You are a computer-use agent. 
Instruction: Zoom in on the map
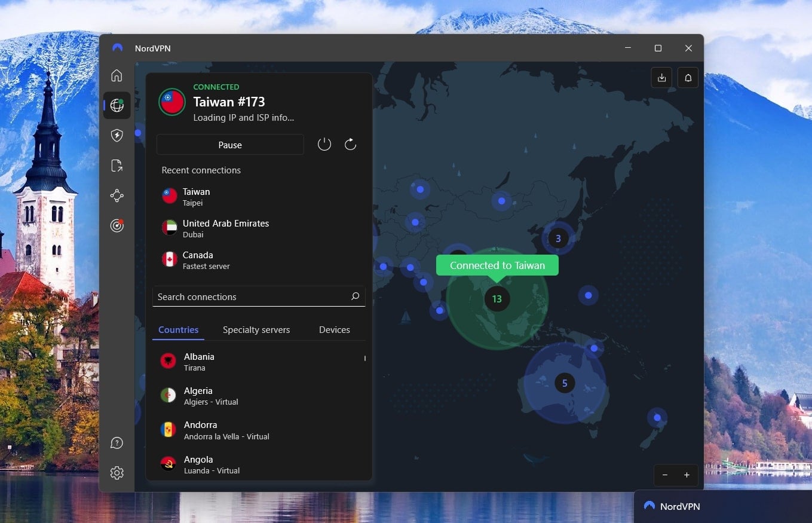point(686,475)
